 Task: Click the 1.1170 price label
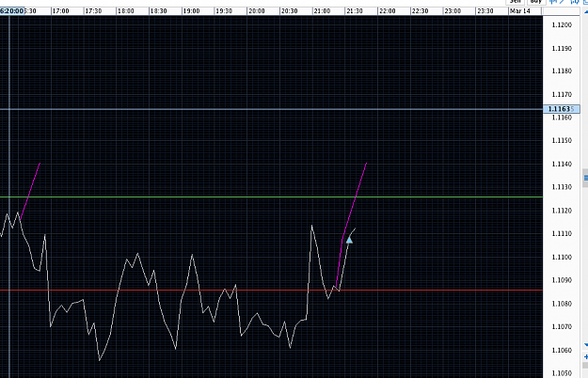tap(562, 94)
